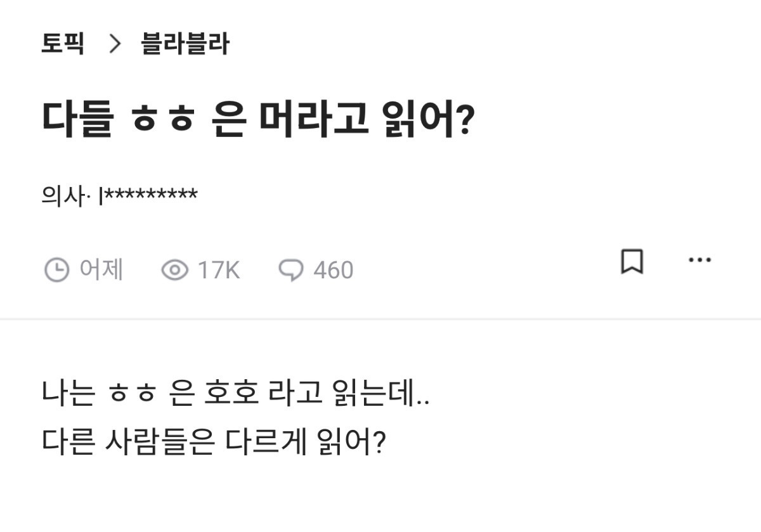The width and height of the screenshot is (761, 532).
Task: Click the clock icon beside 어제
Action: (57, 269)
